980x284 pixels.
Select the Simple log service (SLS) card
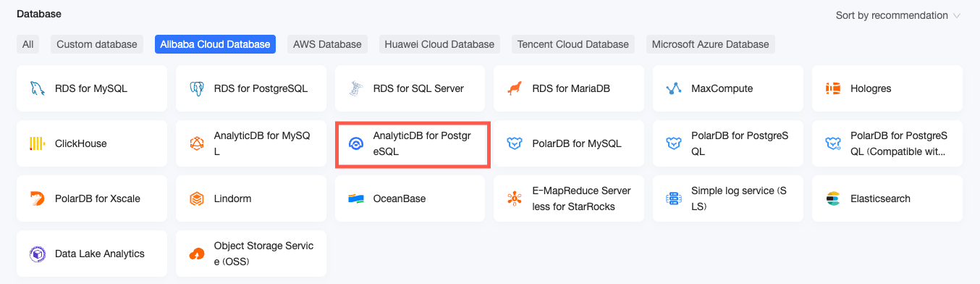[728, 199]
